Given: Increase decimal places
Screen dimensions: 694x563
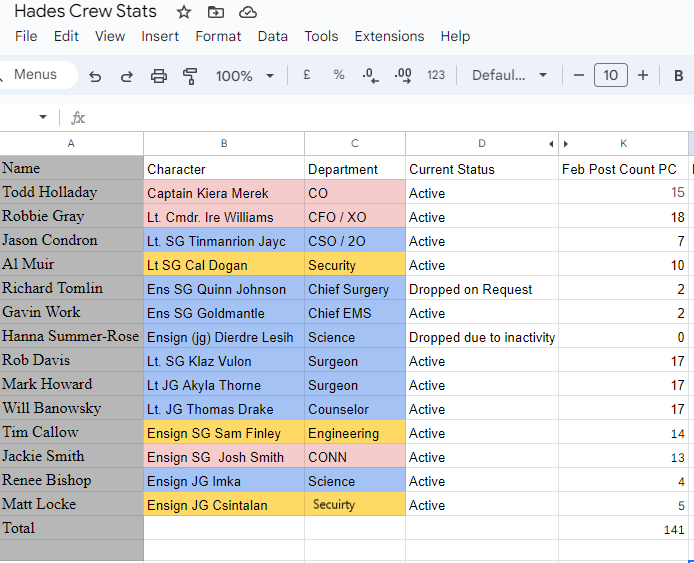Looking at the screenshot, I should [403, 75].
